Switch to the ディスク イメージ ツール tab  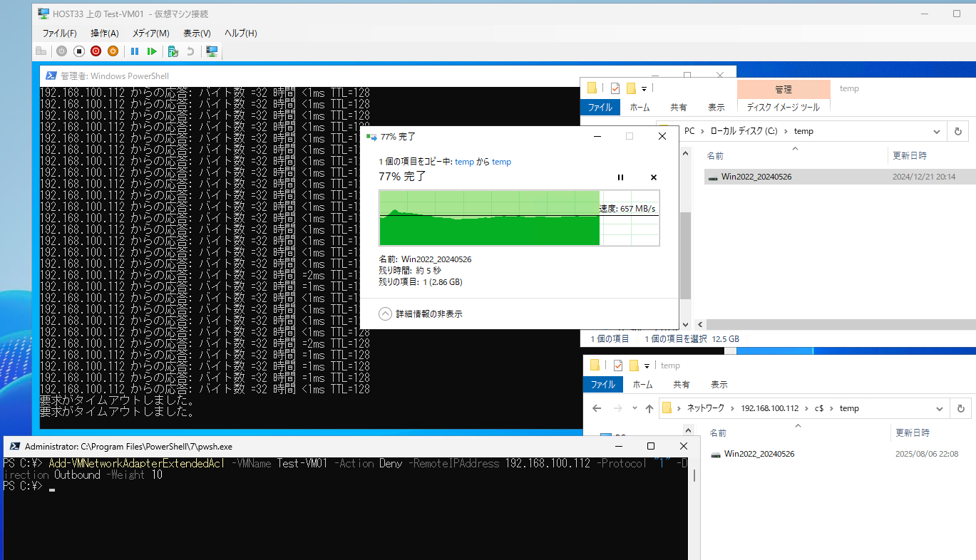click(x=783, y=108)
